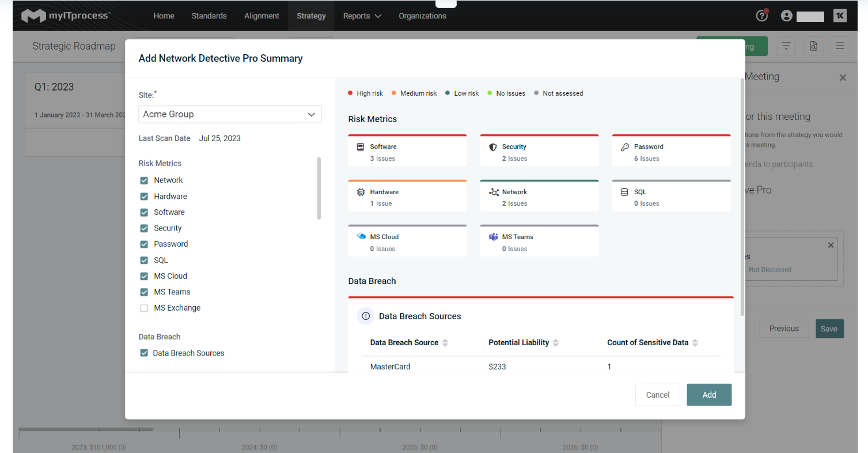Sort by Potential Liability column

coord(555,343)
